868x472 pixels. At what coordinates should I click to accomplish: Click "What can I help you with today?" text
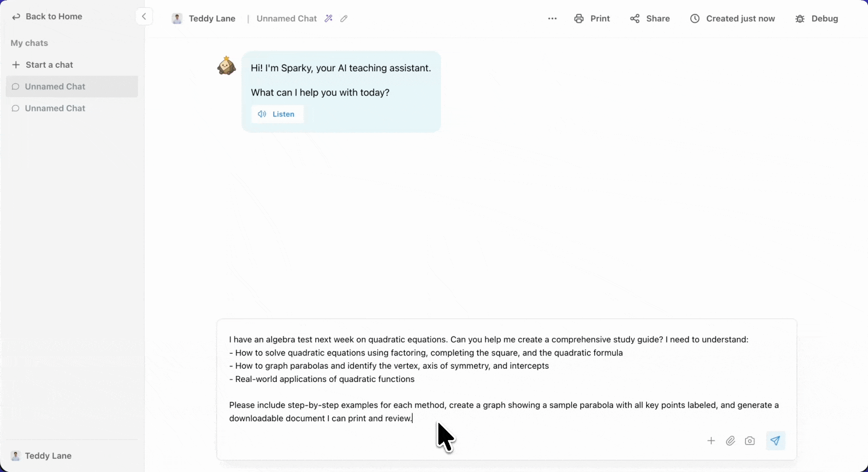pyautogui.click(x=320, y=93)
